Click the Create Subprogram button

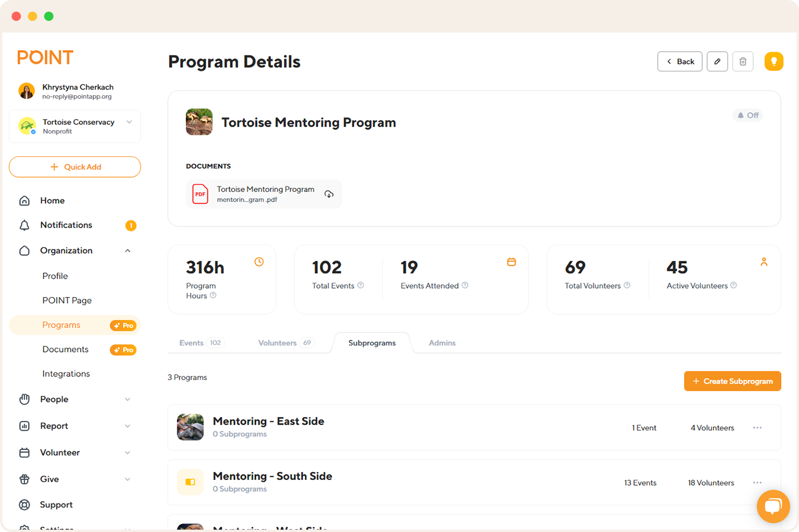732,382
